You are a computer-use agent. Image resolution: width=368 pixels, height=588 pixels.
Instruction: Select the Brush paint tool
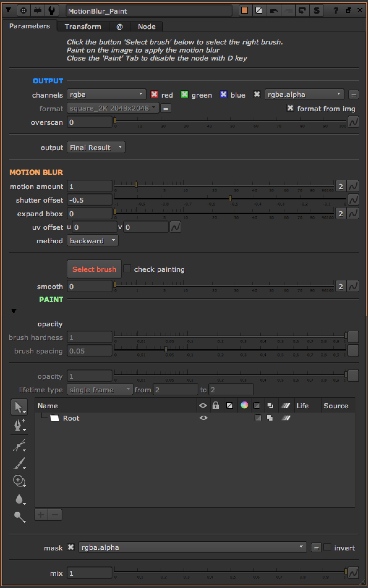[x=19, y=463]
